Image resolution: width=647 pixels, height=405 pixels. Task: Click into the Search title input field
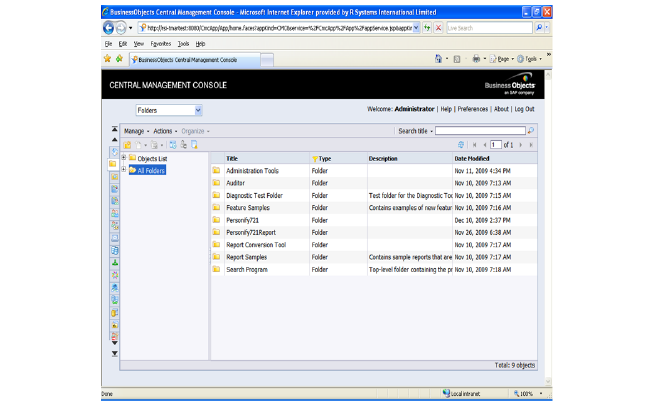[479, 131]
